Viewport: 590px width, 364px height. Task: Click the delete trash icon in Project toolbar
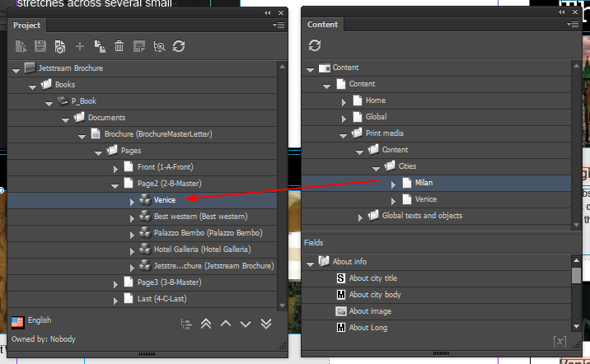coord(119,47)
